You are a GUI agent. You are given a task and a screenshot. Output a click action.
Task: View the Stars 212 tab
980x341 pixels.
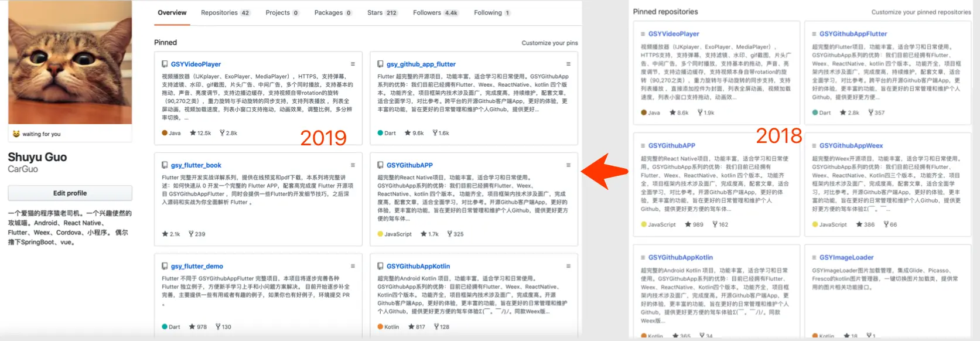click(382, 12)
